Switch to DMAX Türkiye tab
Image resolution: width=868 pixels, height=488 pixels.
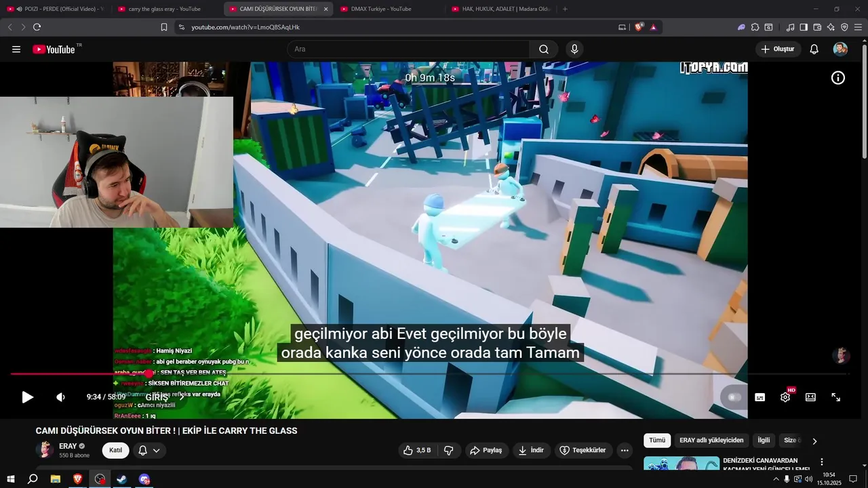(389, 9)
